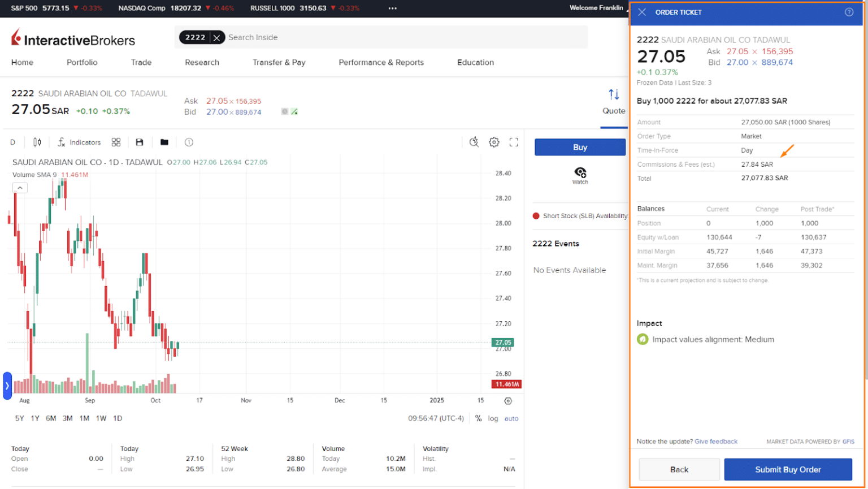
Task: Click inside the Search Inside field
Action: 253,37
